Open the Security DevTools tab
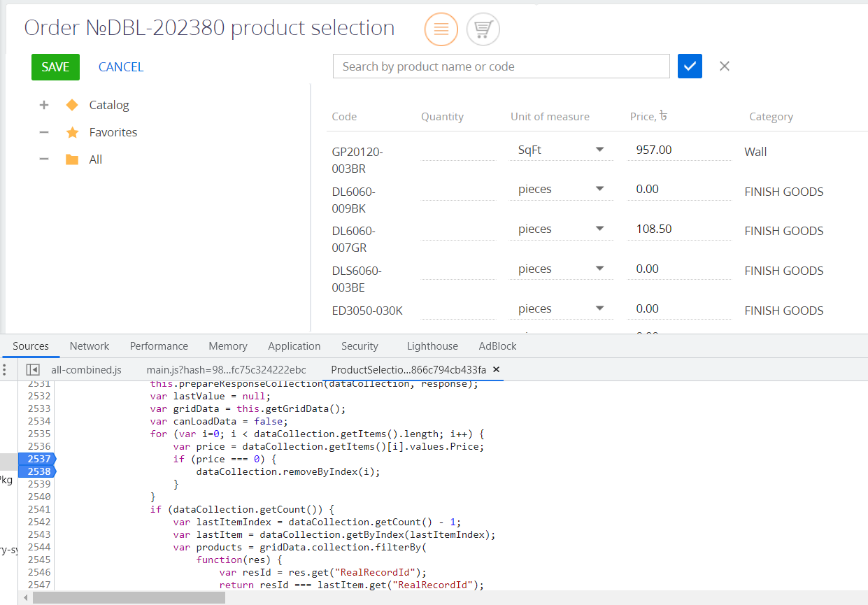Image resolution: width=868 pixels, height=605 pixels. click(x=360, y=346)
